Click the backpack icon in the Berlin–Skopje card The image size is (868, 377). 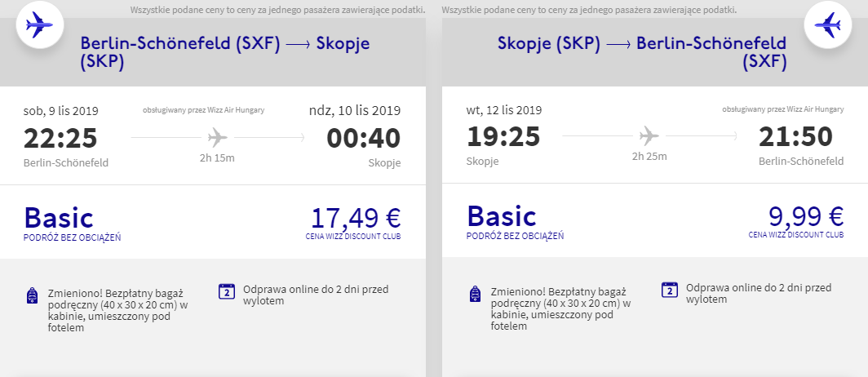[x=32, y=295]
